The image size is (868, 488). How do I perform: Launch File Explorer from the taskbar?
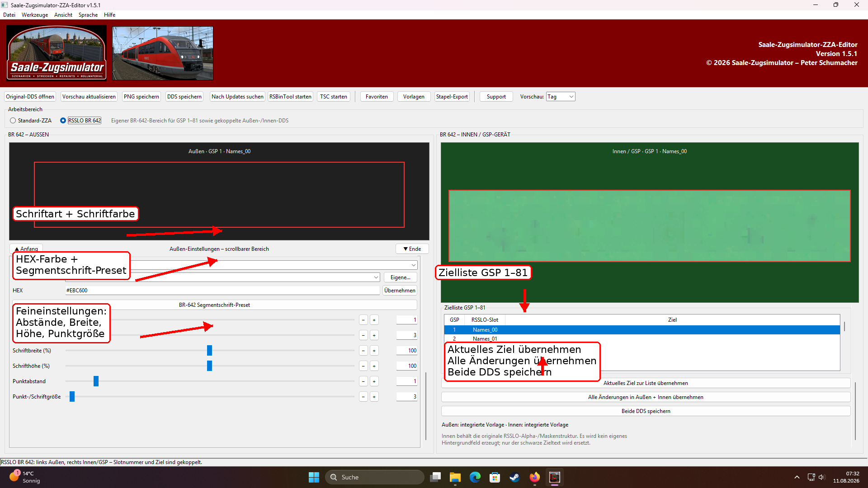tap(455, 477)
